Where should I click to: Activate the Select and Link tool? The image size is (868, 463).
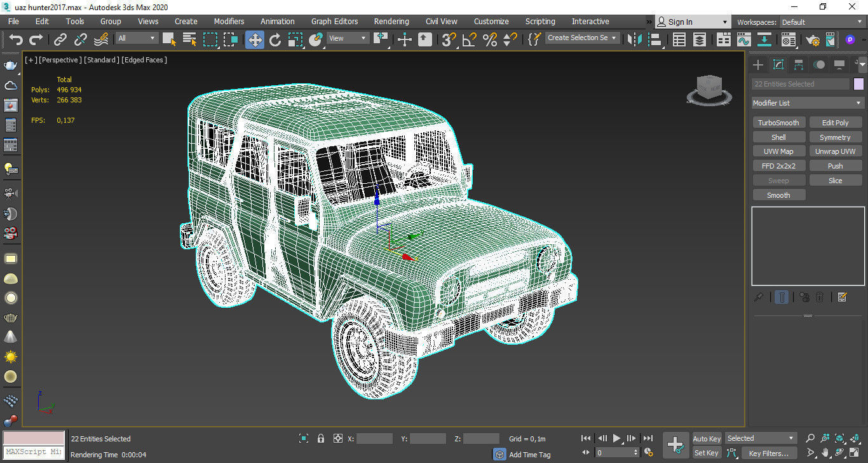click(60, 39)
